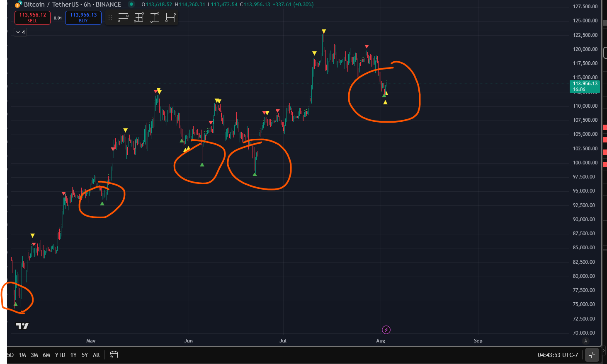Viewport: 607px width, 364px height.
Task: Select the 5Y time range
Action: click(x=85, y=355)
